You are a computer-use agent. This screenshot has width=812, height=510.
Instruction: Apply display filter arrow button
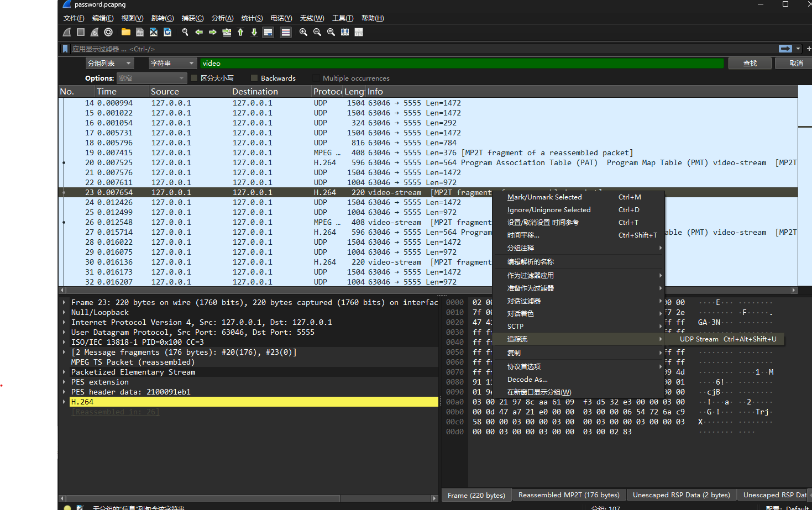[785, 49]
